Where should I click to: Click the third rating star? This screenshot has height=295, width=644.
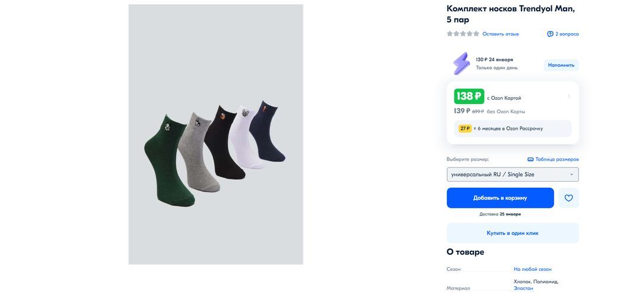coord(463,34)
